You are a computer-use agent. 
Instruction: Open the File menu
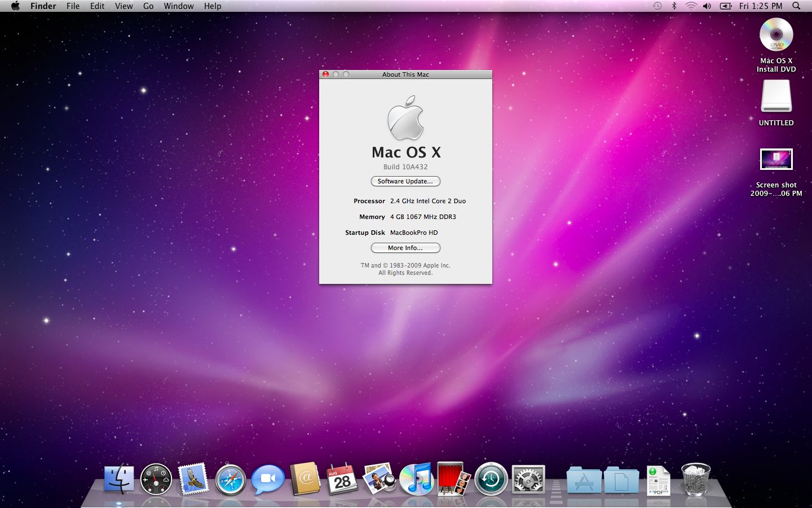tap(73, 6)
